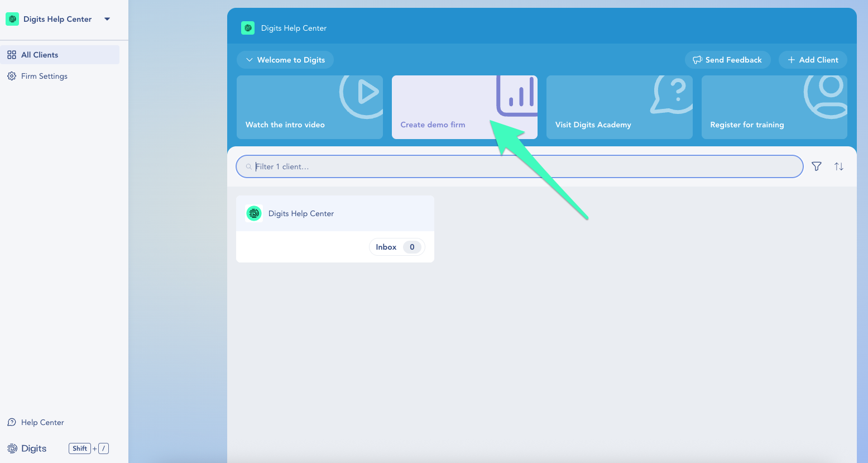Open Firm Settings in the sidebar
Viewport: 868px width, 463px height.
tap(44, 76)
